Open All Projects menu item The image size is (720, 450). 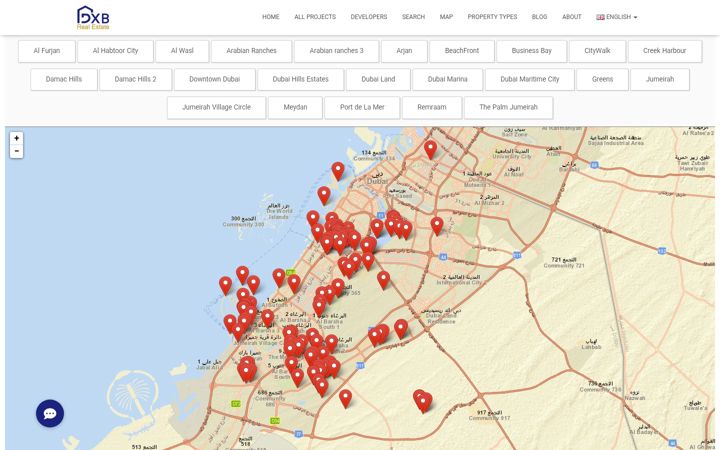tap(315, 17)
